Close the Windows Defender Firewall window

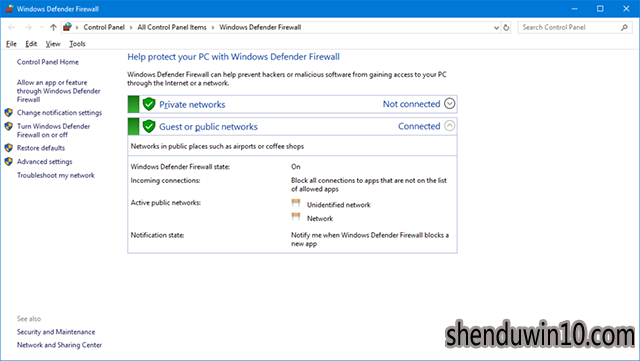626,9
